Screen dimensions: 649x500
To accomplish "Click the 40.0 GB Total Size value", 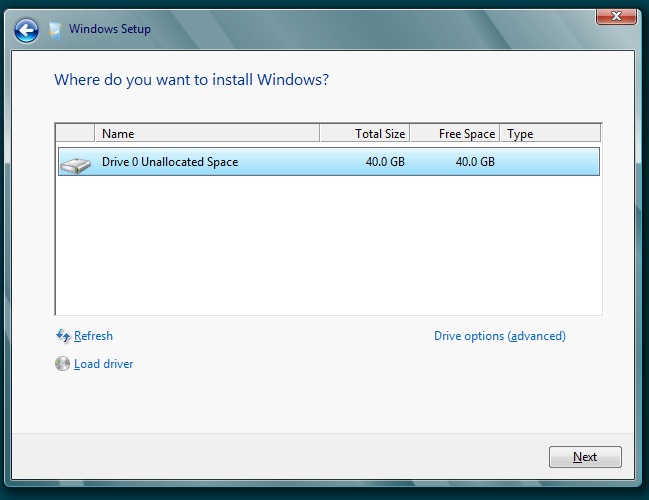I will (x=385, y=161).
